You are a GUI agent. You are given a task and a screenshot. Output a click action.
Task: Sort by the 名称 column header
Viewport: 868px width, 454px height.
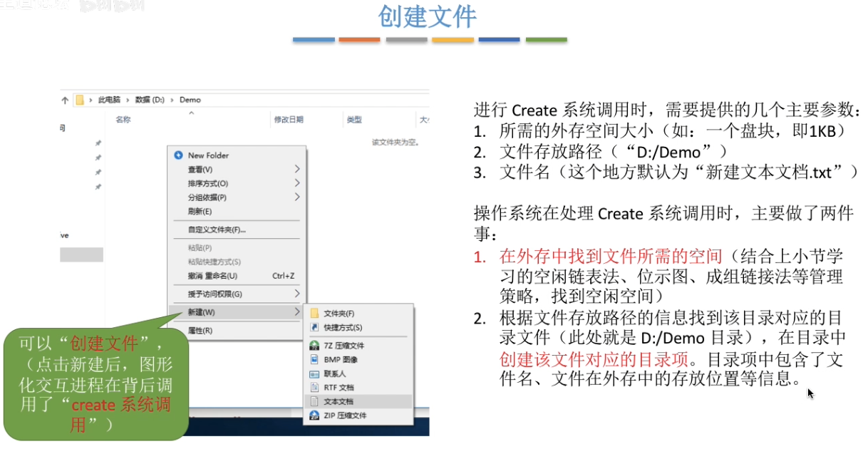point(123,120)
